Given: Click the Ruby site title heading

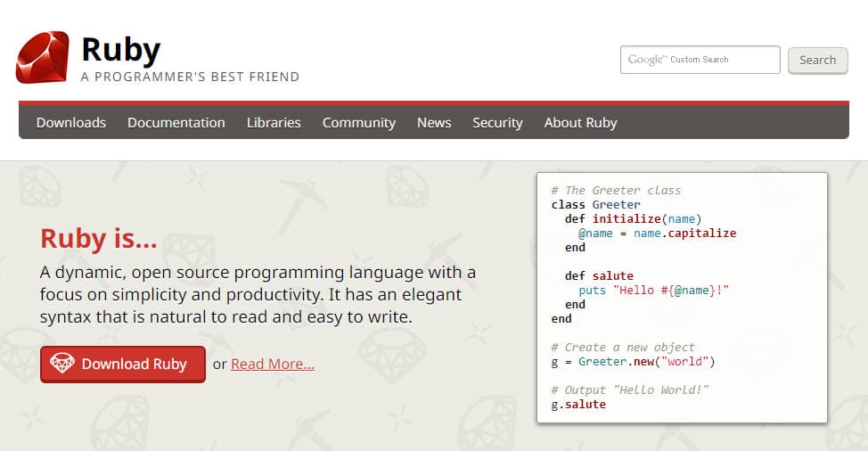Looking at the screenshot, I should point(120,50).
